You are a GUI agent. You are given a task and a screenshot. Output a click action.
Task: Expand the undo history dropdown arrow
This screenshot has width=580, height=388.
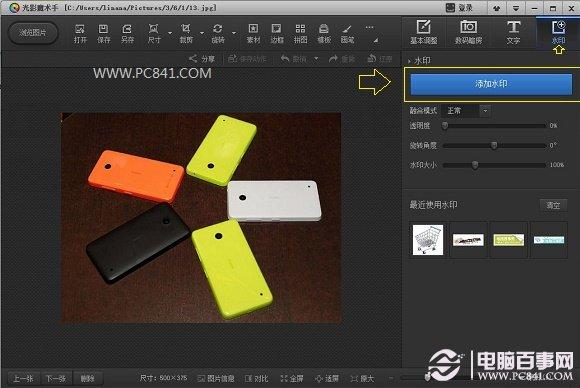(x=316, y=58)
